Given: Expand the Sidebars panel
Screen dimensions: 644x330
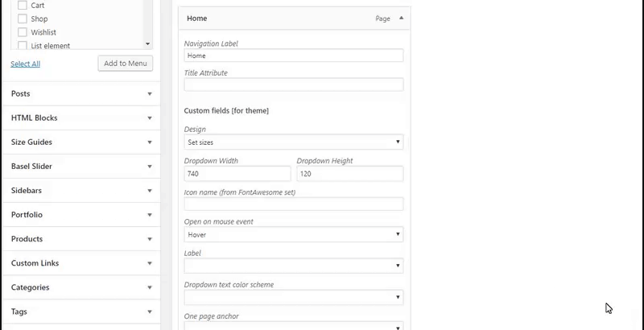Looking at the screenshot, I should [x=80, y=190].
